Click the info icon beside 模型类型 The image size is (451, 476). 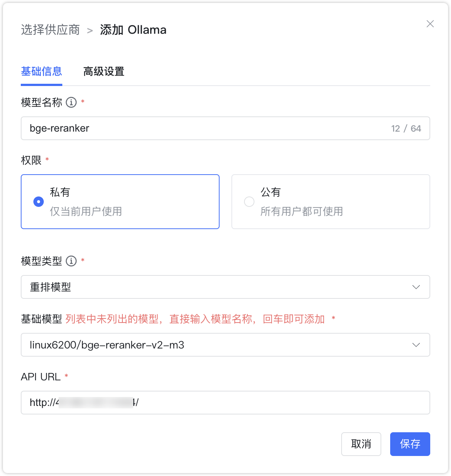tap(71, 261)
